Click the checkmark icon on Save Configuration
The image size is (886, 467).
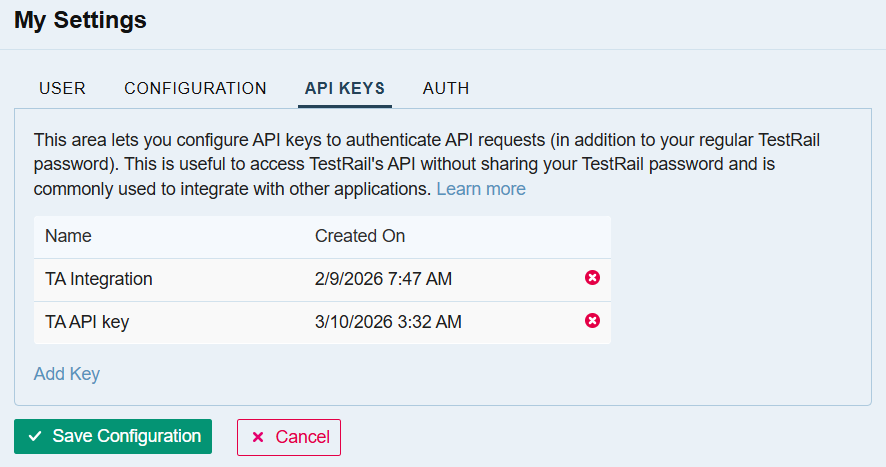pos(36,437)
